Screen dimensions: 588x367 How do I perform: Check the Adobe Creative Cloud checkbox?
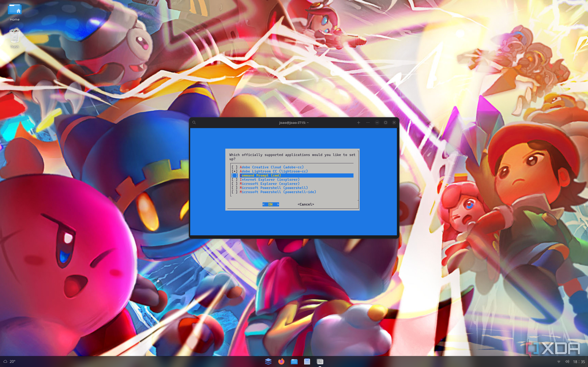[x=235, y=167]
